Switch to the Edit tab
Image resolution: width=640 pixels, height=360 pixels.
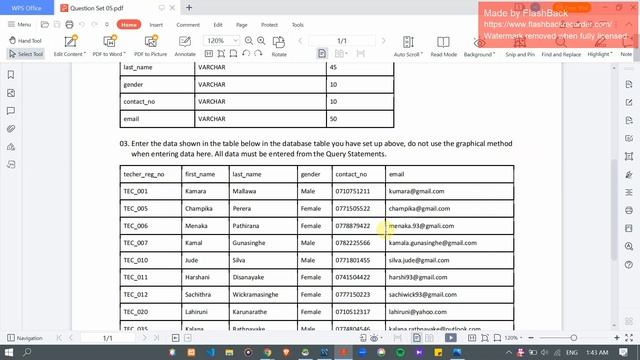pos(218,24)
